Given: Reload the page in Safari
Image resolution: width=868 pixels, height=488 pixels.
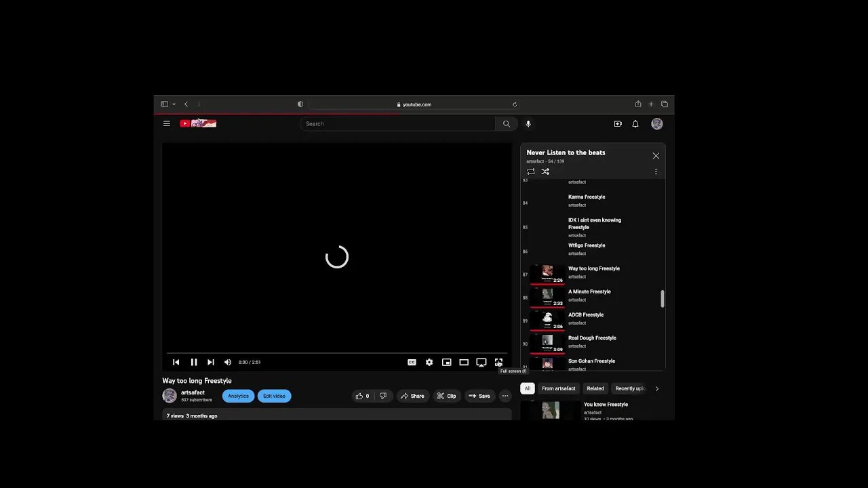Looking at the screenshot, I should pyautogui.click(x=515, y=104).
